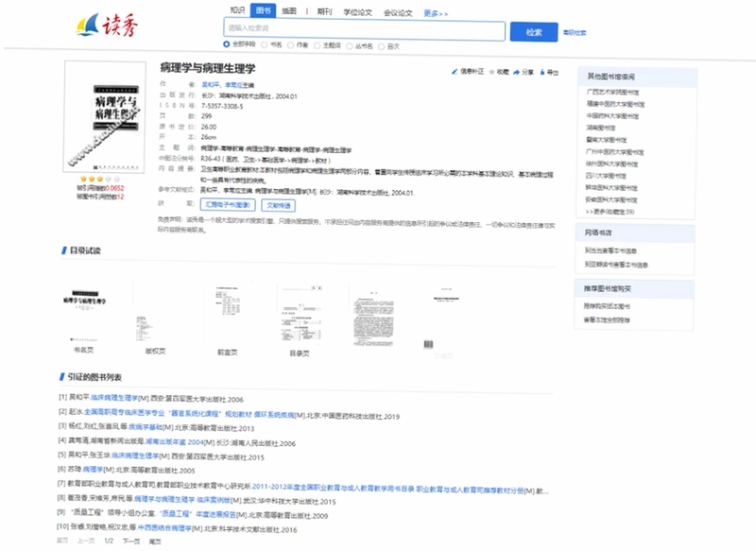The width and height of the screenshot is (756, 551).
Task: Click the book rating stars
Action: [x=100, y=179]
